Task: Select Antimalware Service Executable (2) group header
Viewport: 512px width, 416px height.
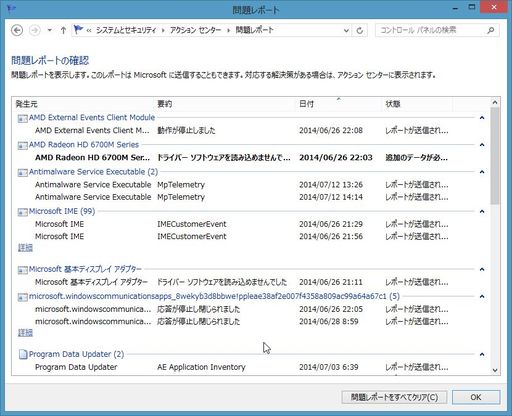Action: pos(93,172)
